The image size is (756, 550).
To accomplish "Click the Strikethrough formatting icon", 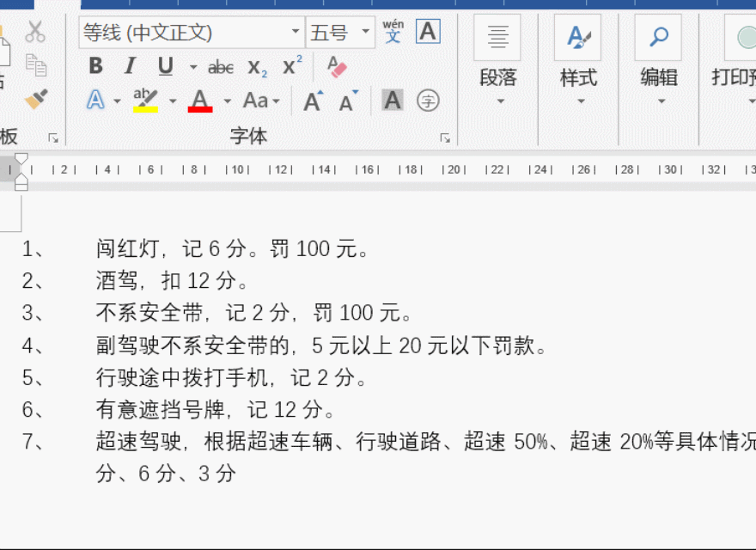I will [x=220, y=66].
